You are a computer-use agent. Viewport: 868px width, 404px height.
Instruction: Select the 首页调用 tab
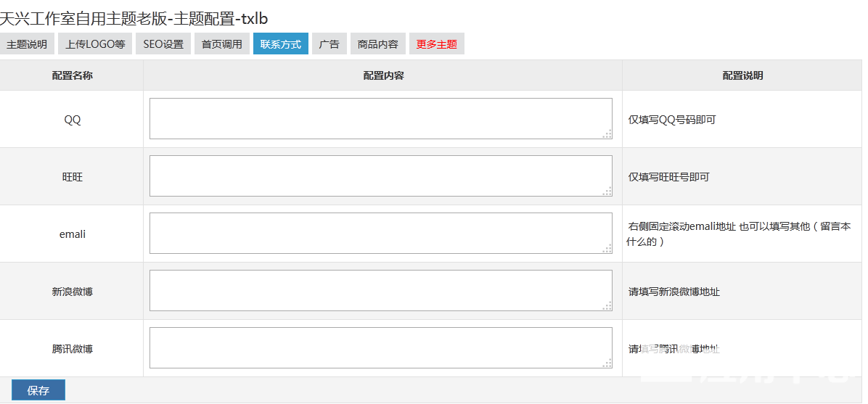point(222,44)
